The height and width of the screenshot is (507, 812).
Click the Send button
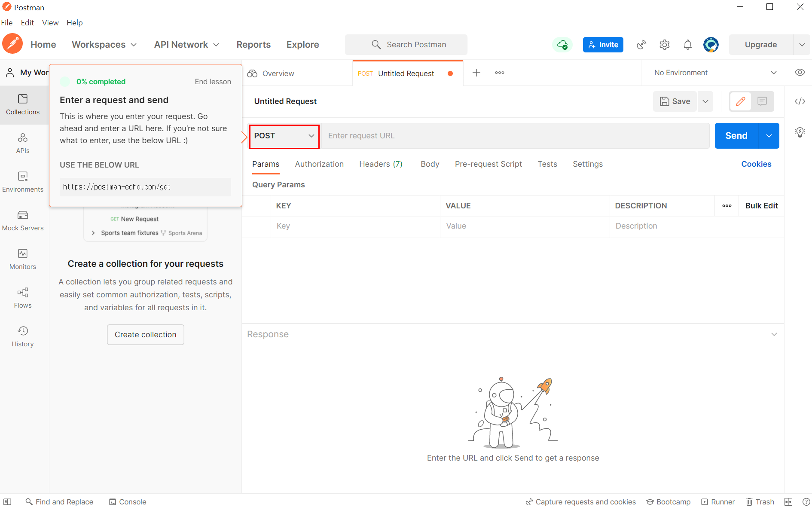[x=736, y=136]
